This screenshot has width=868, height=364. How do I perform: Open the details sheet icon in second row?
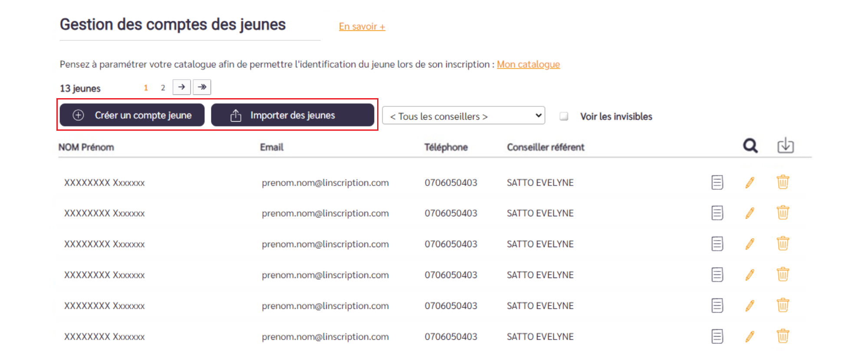[x=717, y=213]
